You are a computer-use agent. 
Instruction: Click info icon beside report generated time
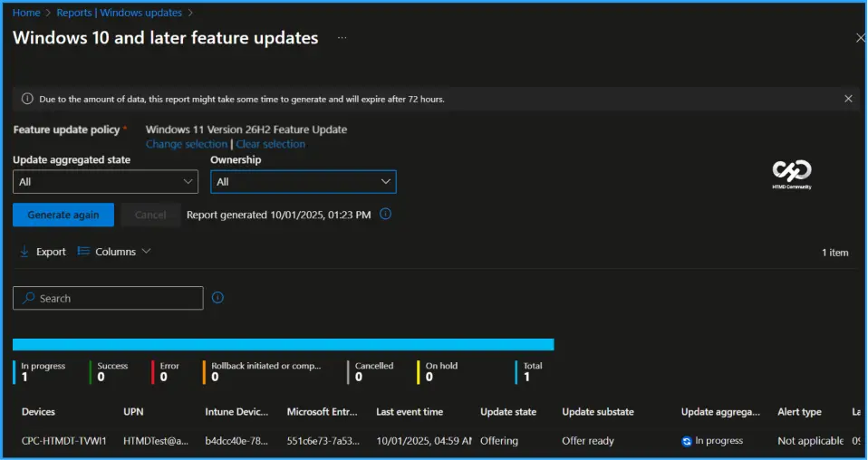[x=386, y=214]
